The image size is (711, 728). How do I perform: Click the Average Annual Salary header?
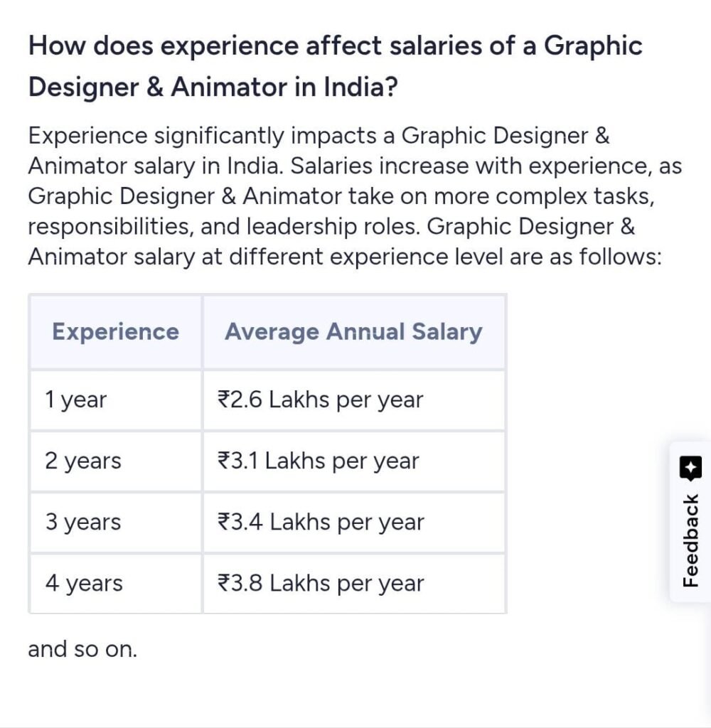pos(353,332)
